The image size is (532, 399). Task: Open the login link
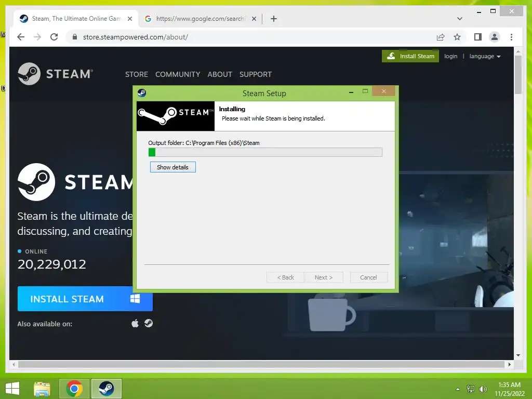450,56
